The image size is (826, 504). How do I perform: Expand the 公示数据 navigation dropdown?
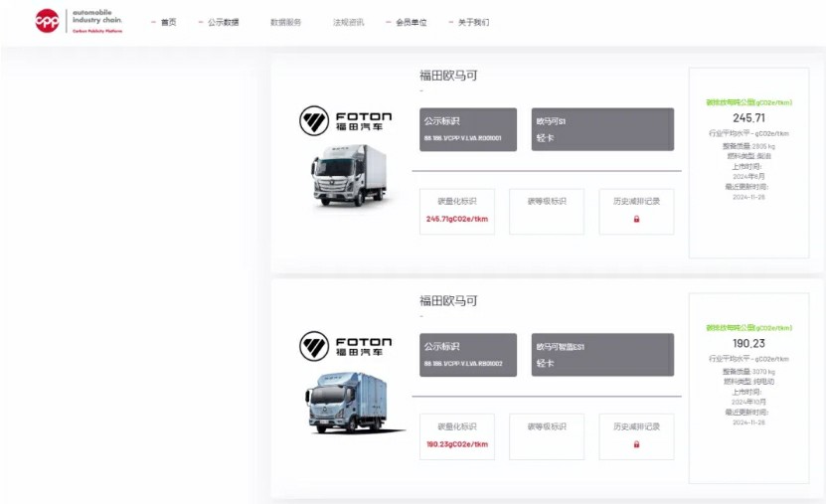point(223,22)
